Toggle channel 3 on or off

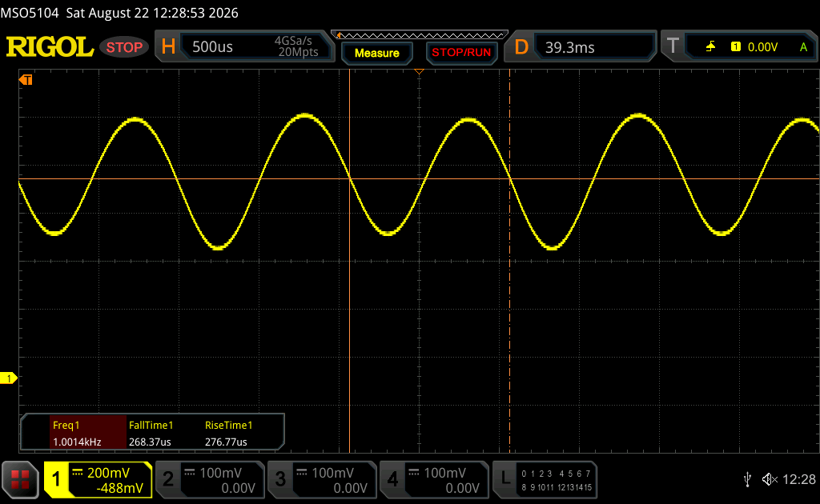280,479
